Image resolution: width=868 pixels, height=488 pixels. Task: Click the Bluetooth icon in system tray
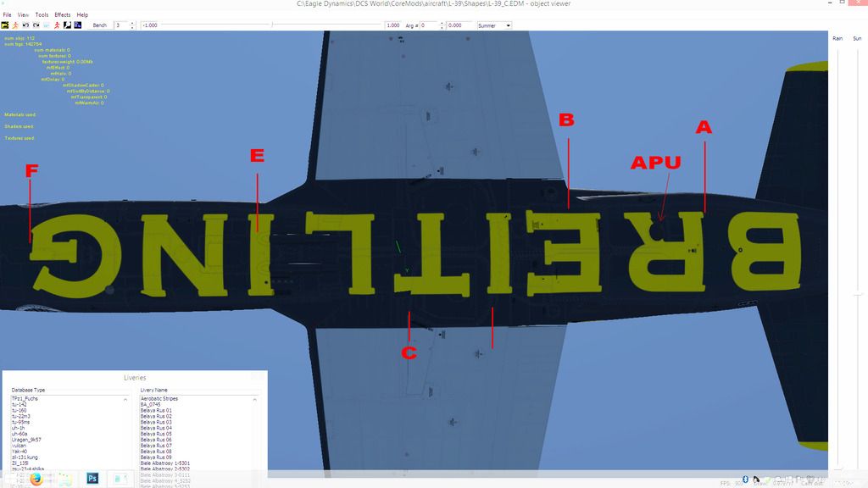(744, 480)
